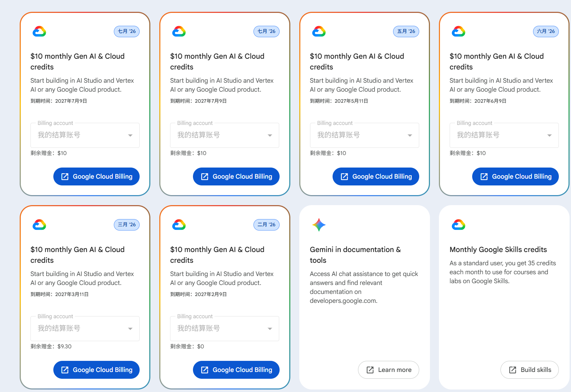Screen dimensions: 571x392
Task: Open Google Cloud Billing for the 五月 '26 credit
Action: pyautogui.click(x=376, y=176)
